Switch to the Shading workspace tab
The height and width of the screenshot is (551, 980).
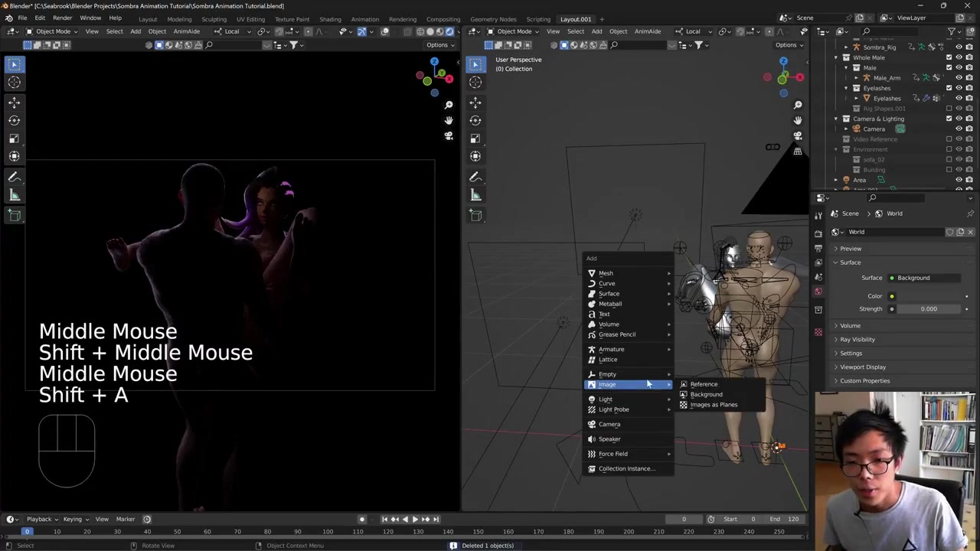tap(330, 19)
